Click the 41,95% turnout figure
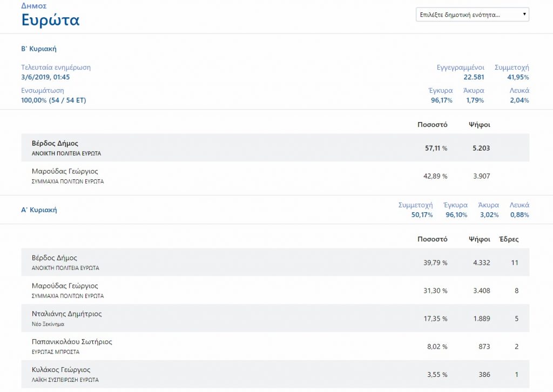 click(x=518, y=77)
